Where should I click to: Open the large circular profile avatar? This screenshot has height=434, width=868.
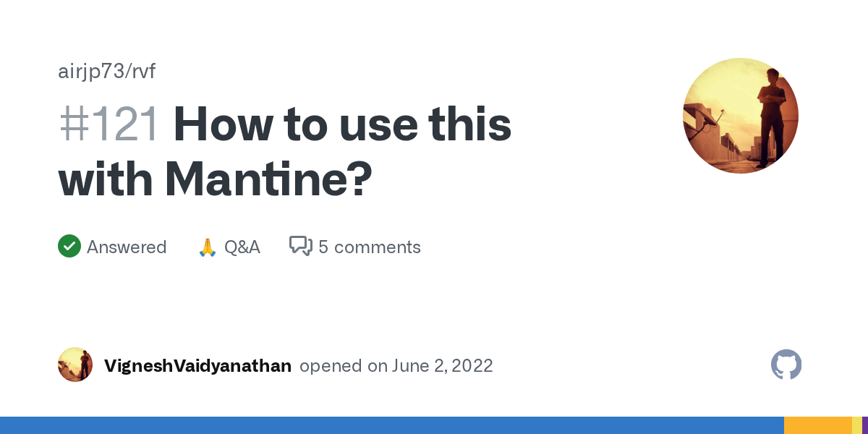741,116
